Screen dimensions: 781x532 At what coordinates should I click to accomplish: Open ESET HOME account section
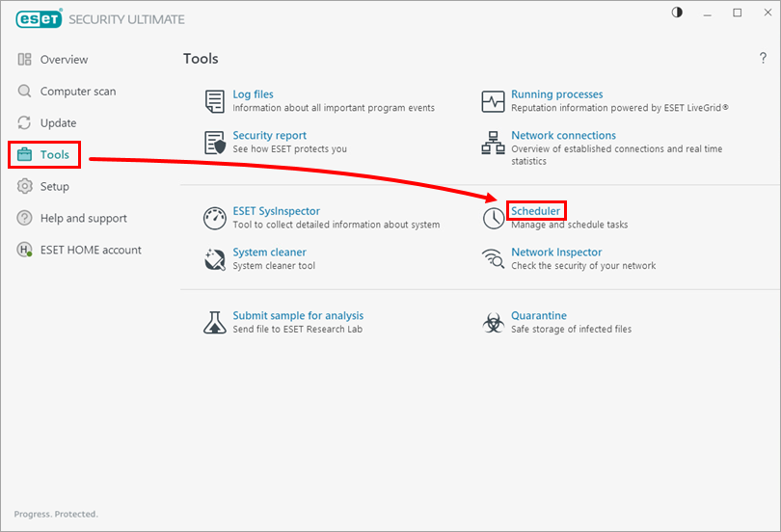[90, 251]
